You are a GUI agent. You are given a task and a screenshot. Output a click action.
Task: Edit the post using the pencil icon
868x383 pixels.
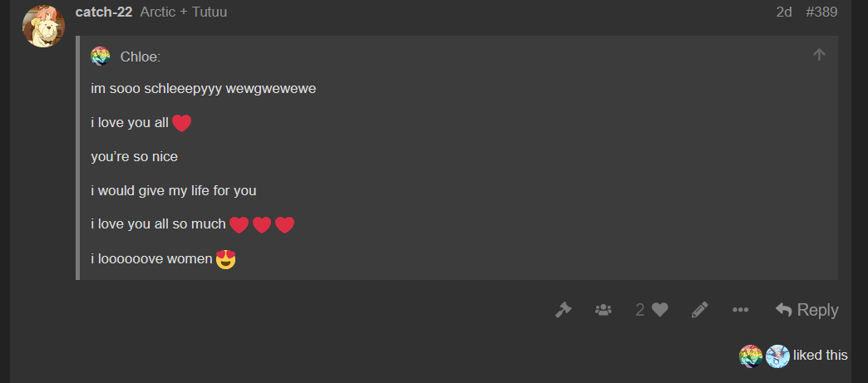click(700, 310)
